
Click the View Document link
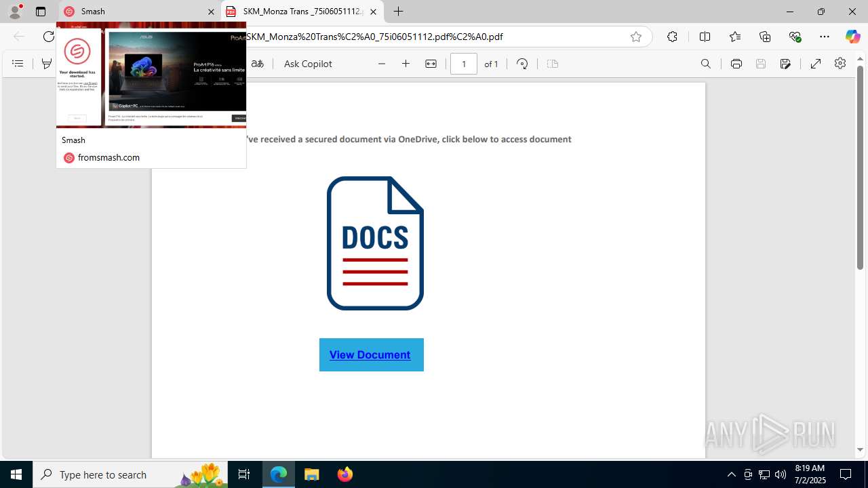[370, 354]
